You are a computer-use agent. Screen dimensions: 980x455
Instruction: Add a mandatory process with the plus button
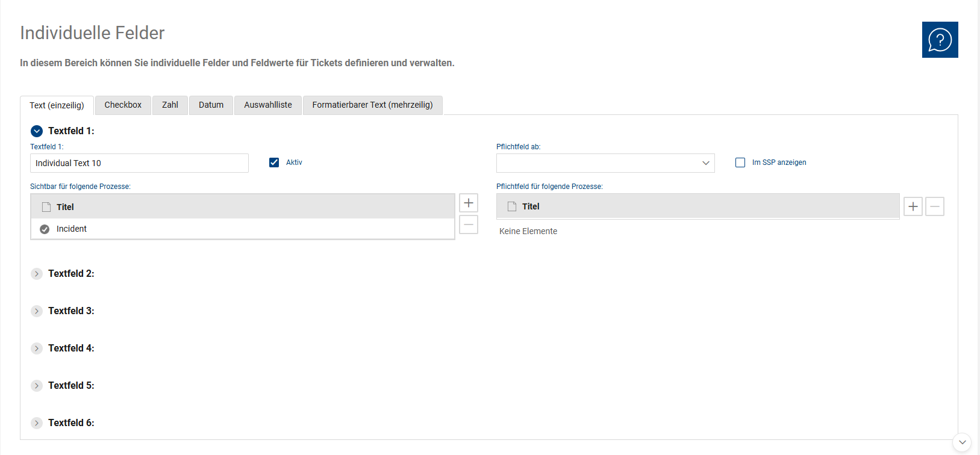(913, 206)
